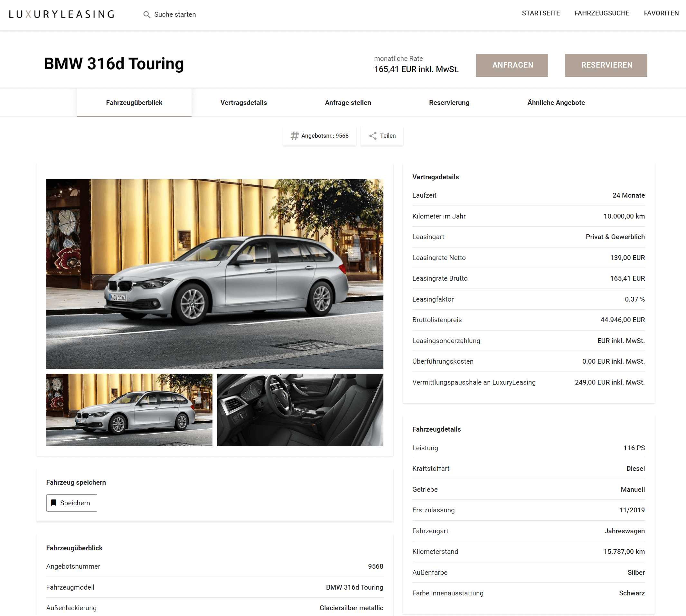Open the STARTSEITE navigation link

(x=541, y=13)
